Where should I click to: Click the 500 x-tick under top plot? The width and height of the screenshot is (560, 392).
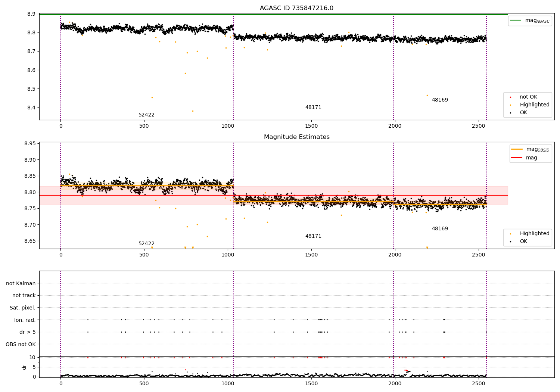point(144,126)
